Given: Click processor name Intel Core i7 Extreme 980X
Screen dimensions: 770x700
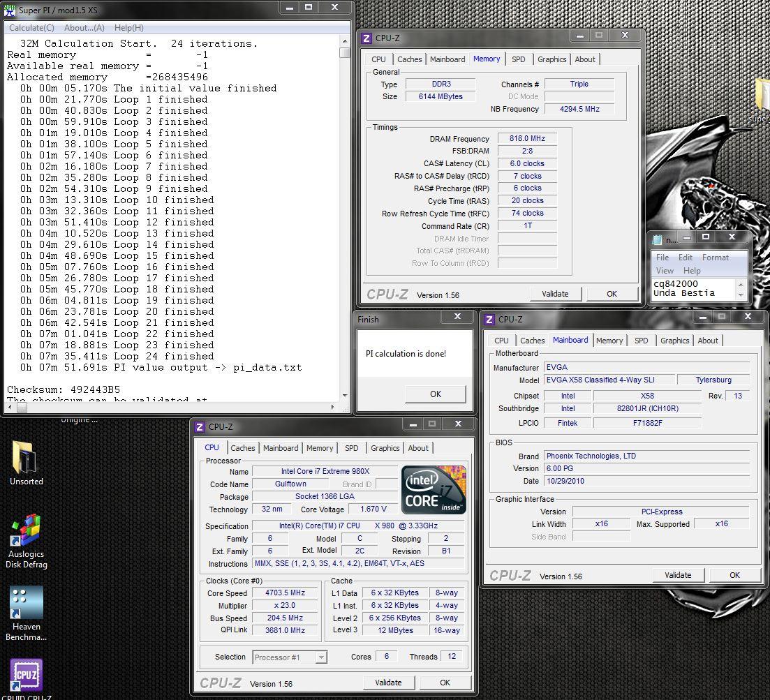Looking at the screenshot, I should pyautogui.click(x=325, y=471).
